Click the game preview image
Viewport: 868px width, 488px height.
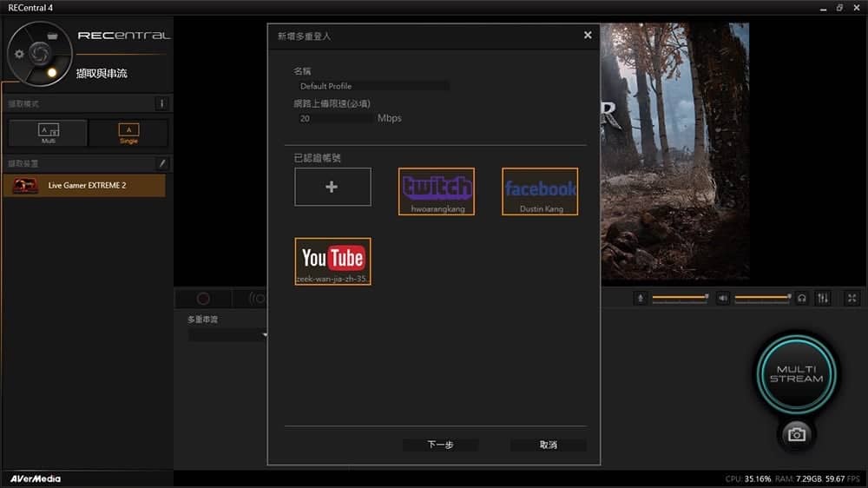tap(674, 153)
